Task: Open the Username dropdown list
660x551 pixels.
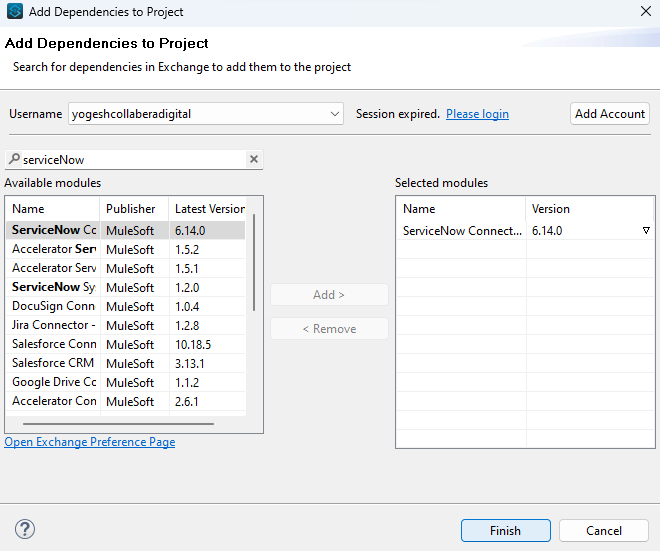Action: pos(334,114)
